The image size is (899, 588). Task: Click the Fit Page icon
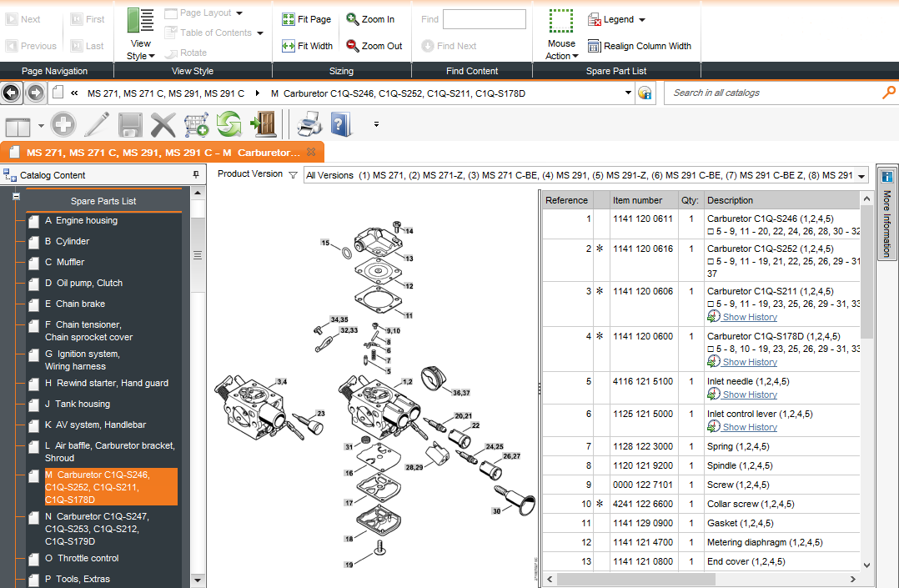[x=288, y=19]
